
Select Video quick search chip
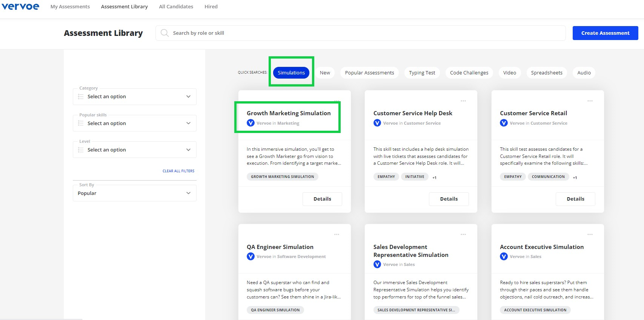click(x=510, y=73)
